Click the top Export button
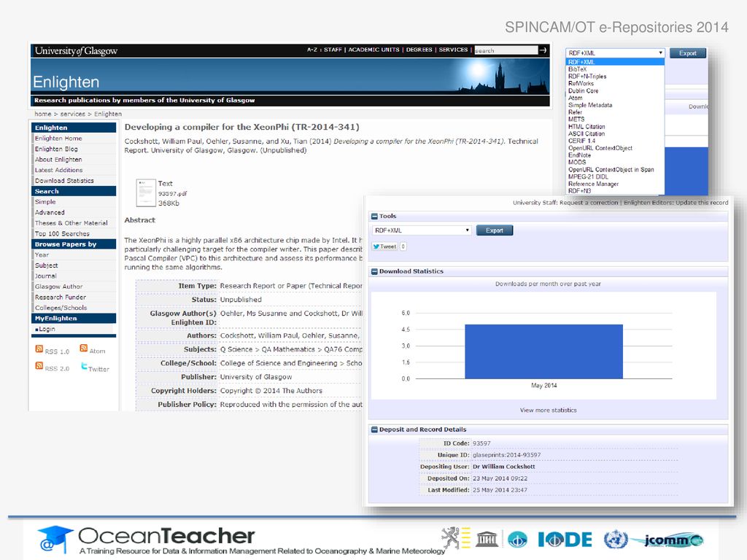The width and height of the screenshot is (747, 560). click(x=687, y=52)
